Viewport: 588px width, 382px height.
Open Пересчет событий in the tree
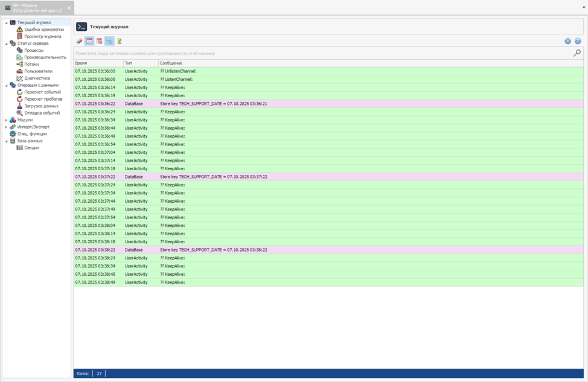(x=42, y=92)
